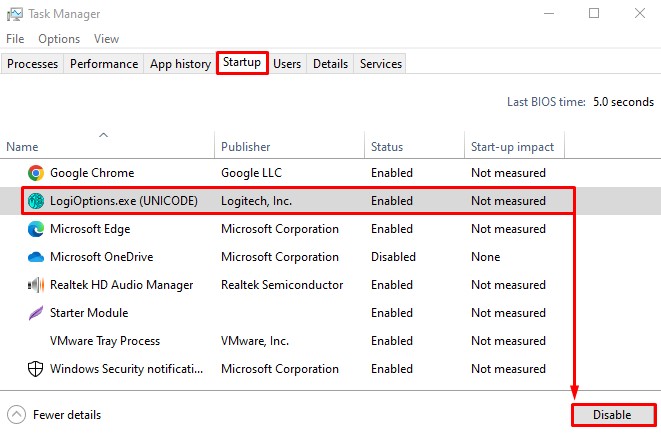Select the LogiOptions.exe (UNICODE) entry
This screenshot has height=438, width=661.
pos(124,201)
